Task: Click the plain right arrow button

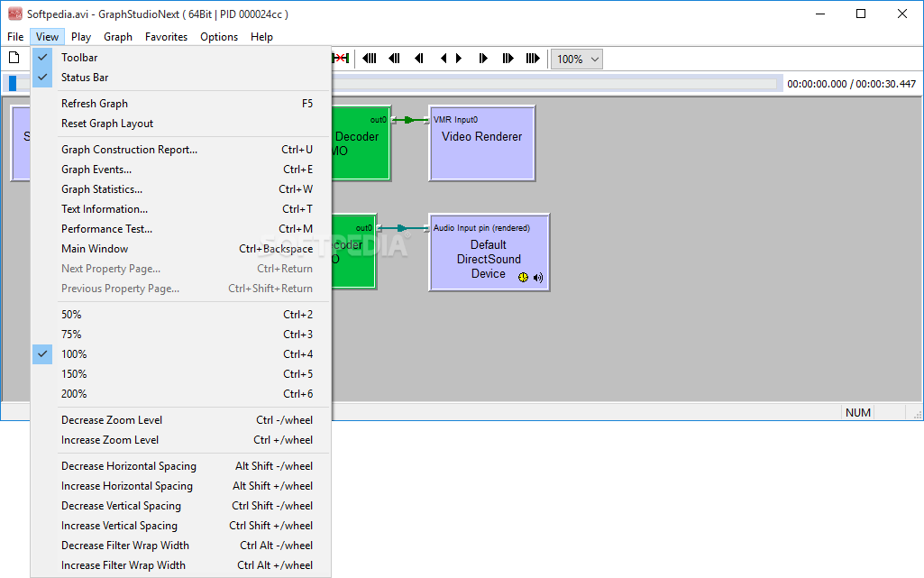Action: pyautogui.click(x=459, y=59)
